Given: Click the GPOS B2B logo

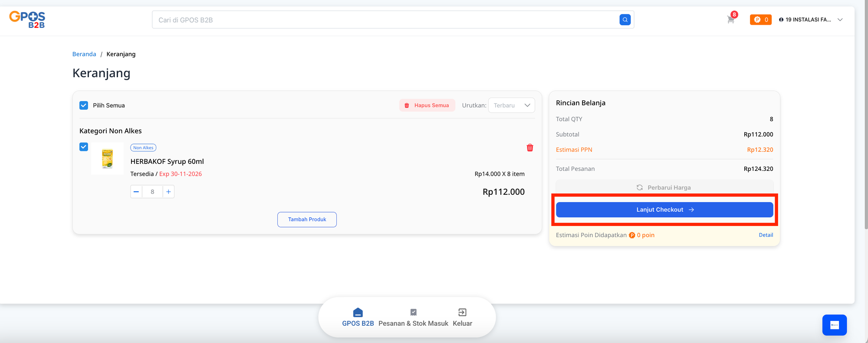Looking at the screenshot, I should [27, 20].
